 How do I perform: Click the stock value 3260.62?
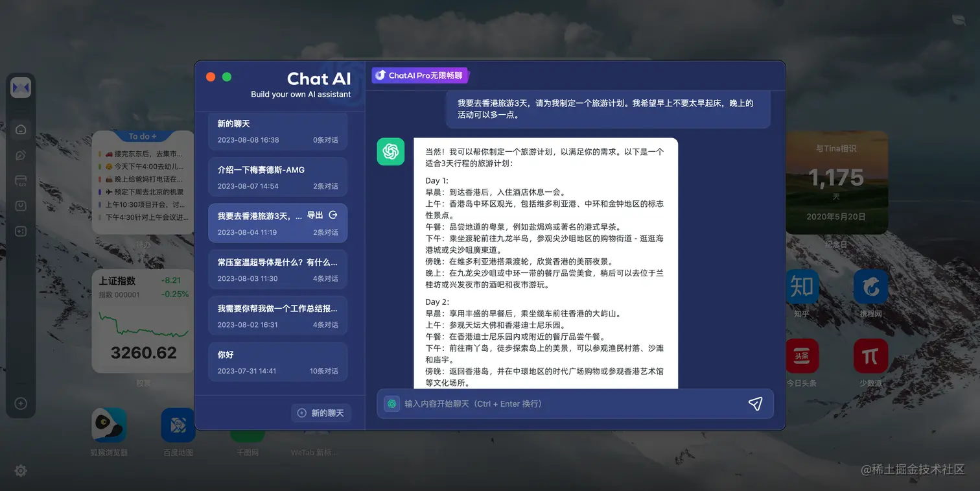pos(143,353)
